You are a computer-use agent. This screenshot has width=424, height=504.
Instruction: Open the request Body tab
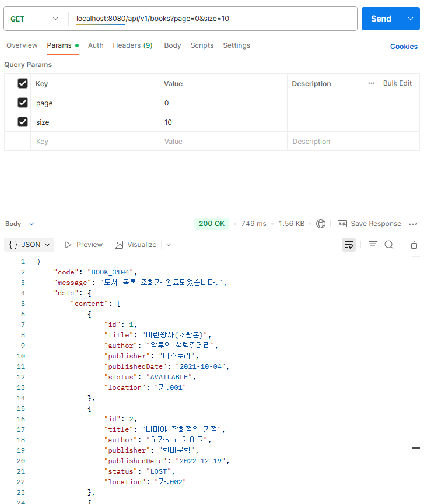point(173,45)
